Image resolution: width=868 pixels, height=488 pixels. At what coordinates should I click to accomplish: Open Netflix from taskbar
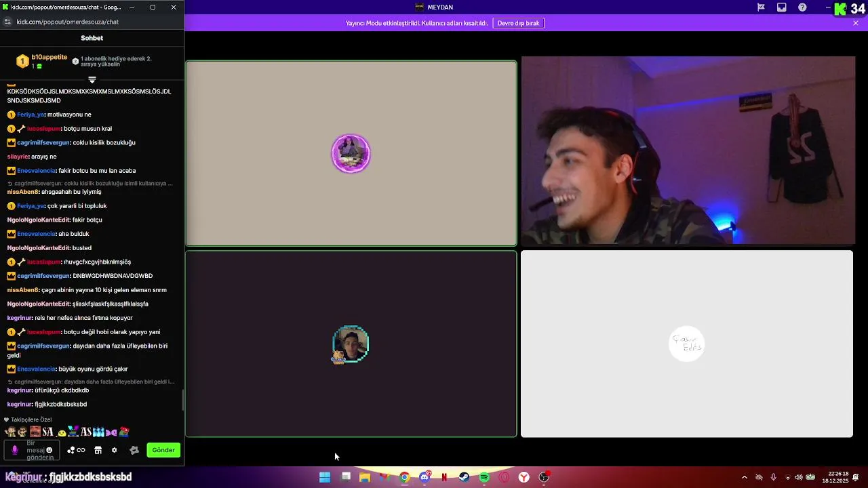pyautogui.click(x=444, y=477)
